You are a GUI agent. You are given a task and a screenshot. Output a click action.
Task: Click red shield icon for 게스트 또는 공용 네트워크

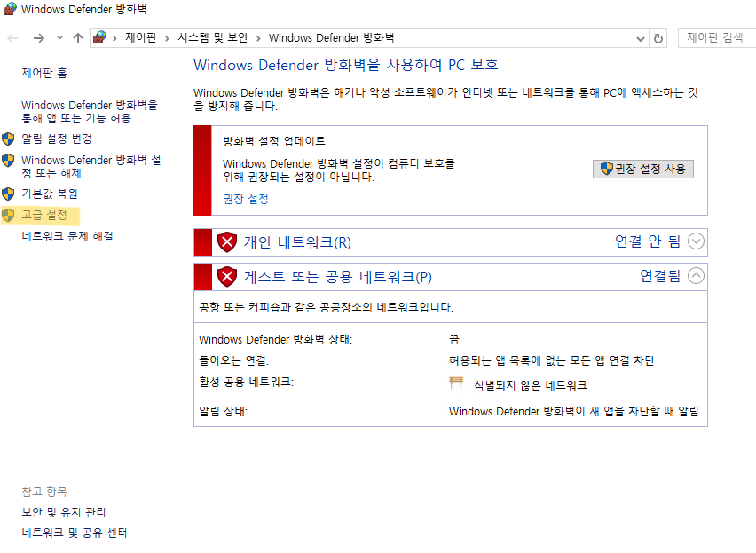point(227,277)
